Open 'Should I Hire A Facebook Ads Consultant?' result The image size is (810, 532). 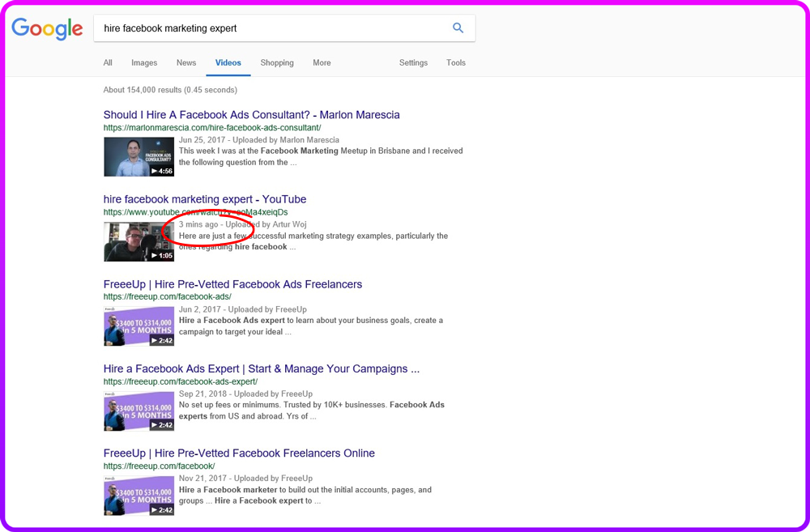pos(252,115)
